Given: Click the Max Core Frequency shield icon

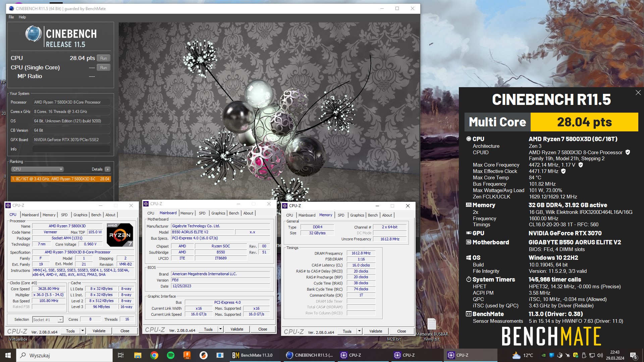Looking at the screenshot, I should [x=581, y=165].
